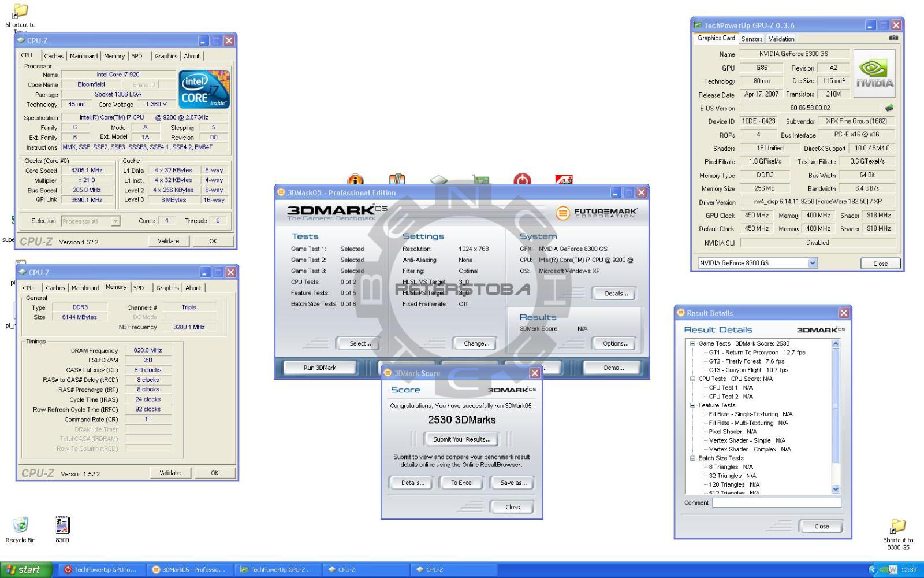Select GT2 - Firefly Forest result row

[x=746, y=361]
